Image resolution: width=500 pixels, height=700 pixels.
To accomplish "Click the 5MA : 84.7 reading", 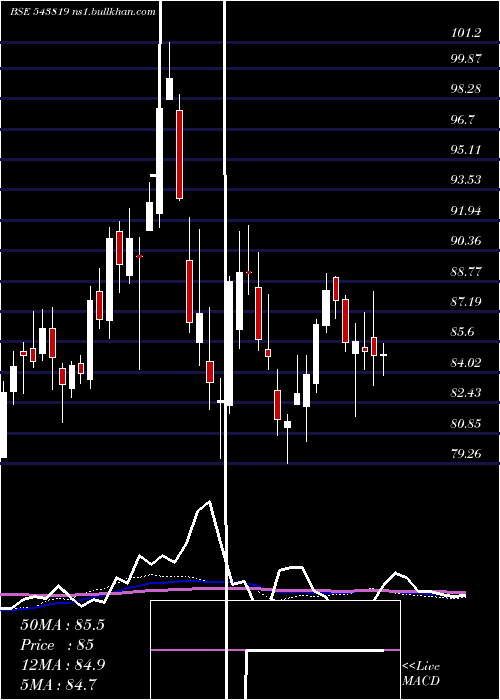I will tap(58, 685).
